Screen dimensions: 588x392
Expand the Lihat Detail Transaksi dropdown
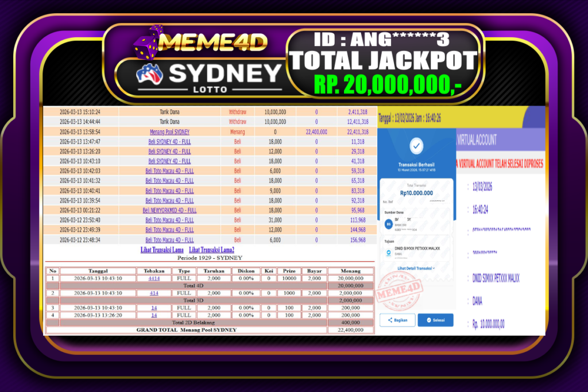(x=416, y=268)
